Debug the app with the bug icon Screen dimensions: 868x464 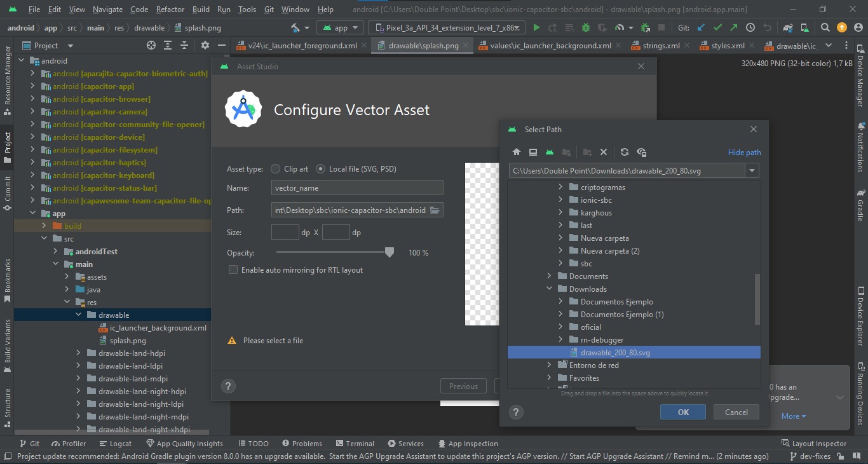586,28
